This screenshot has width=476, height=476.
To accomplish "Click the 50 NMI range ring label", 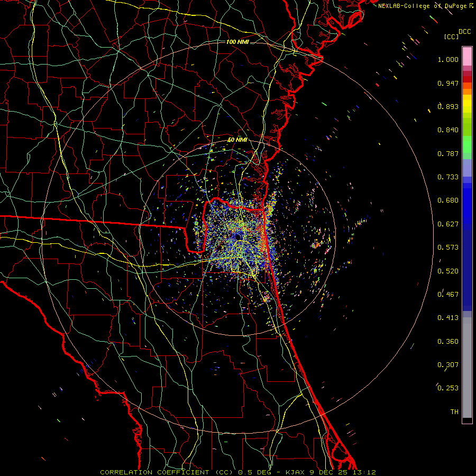I will click(x=237, y=140).
